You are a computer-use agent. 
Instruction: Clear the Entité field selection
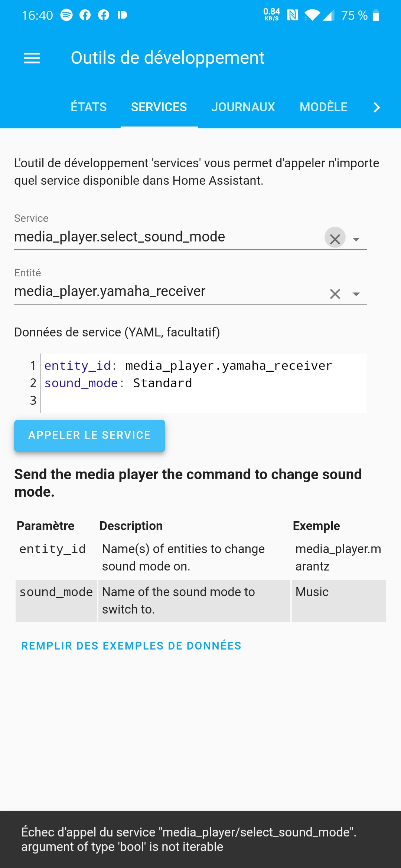(335, 294)
